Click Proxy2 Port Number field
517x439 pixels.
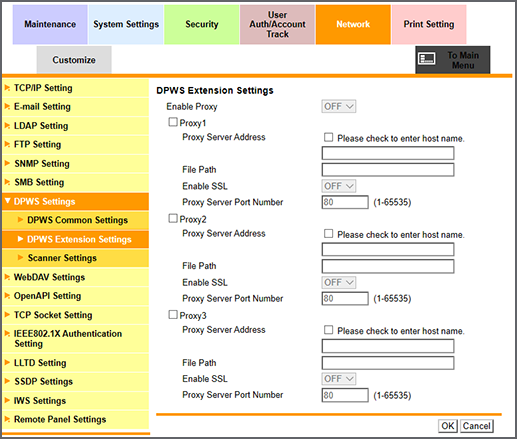345,298
